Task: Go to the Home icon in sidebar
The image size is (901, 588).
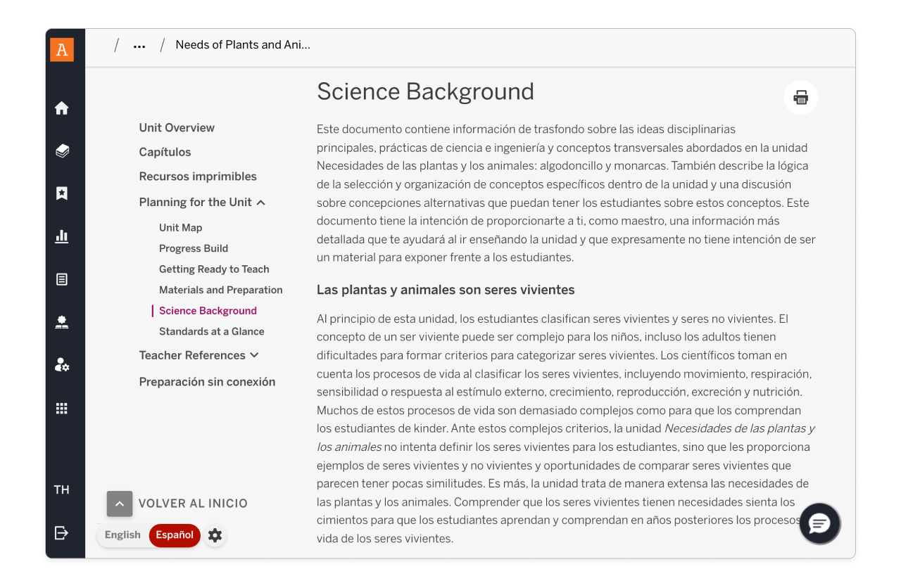Action: pyautogui.click(x=62, y=108)
